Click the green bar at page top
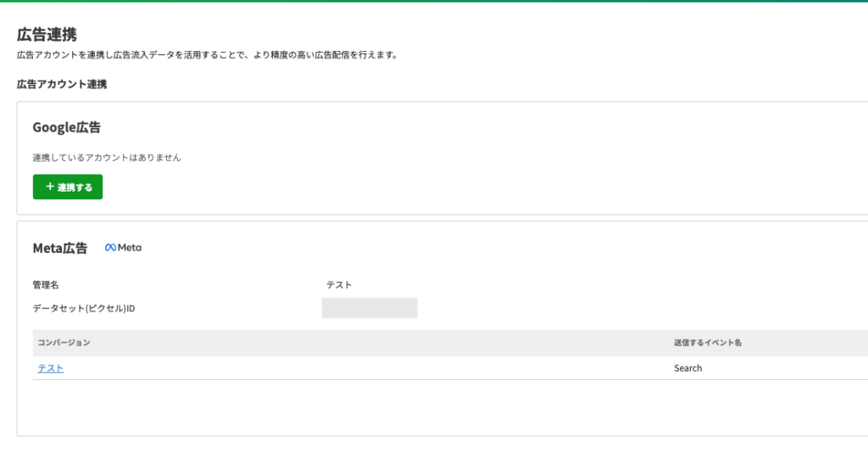 pos(434,1)
